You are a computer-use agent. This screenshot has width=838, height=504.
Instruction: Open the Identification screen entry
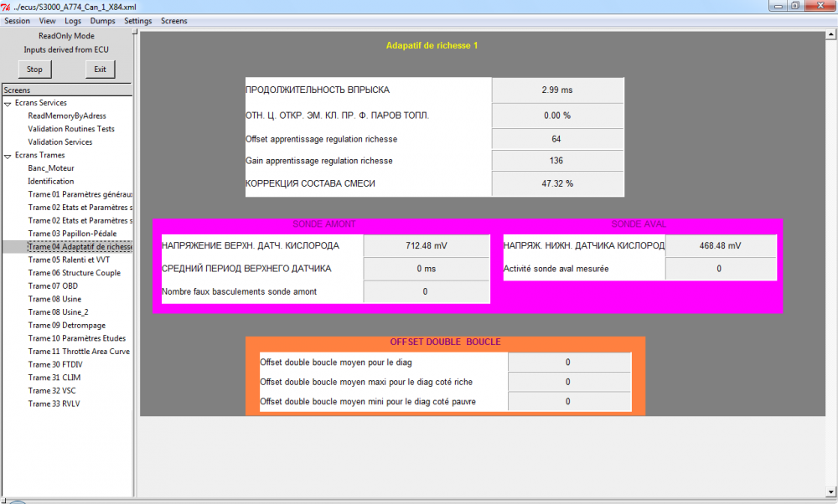coord(51,182)
